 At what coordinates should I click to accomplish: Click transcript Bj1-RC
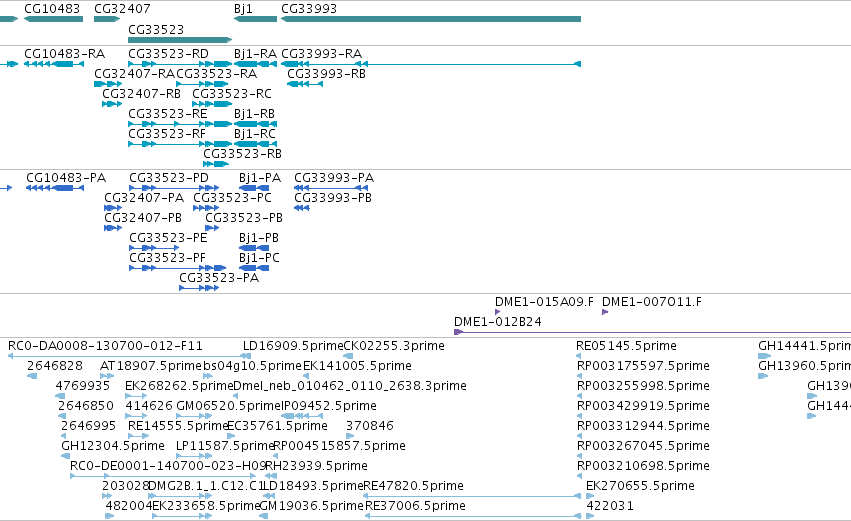coord(255,134)
